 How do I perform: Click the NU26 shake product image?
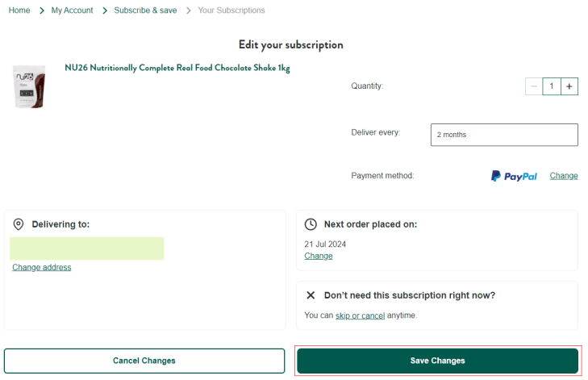tap(29, 86)
